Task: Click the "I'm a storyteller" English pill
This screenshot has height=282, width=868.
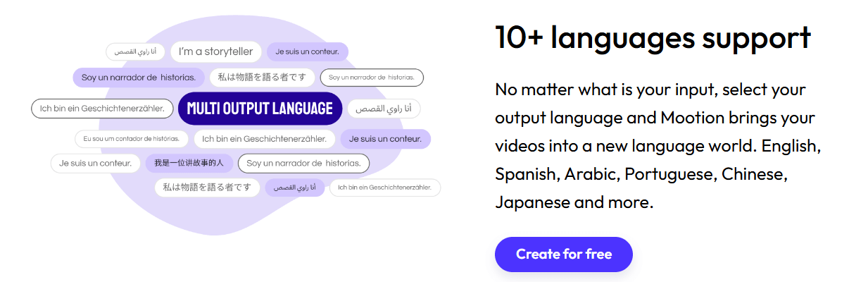Action: point(215,51)
